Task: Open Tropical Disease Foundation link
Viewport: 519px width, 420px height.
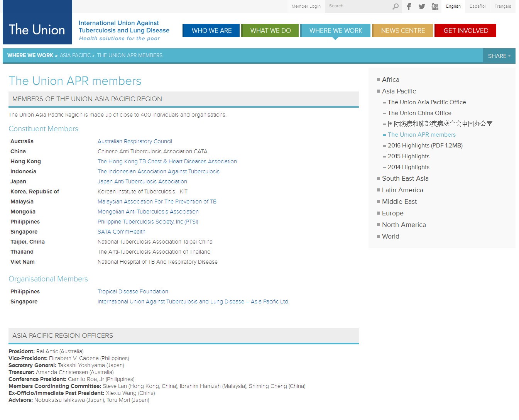Action: coord(133,291)
